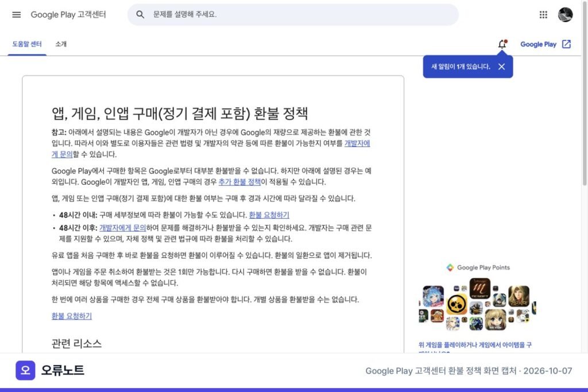Dismiss the new notification tooltip
The width and height of the screenshot is (588, 392).
501,67
